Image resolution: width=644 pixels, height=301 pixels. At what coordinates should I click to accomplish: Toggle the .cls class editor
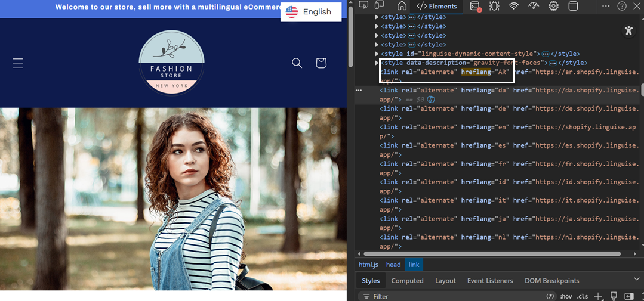click(x=583, y=296)
